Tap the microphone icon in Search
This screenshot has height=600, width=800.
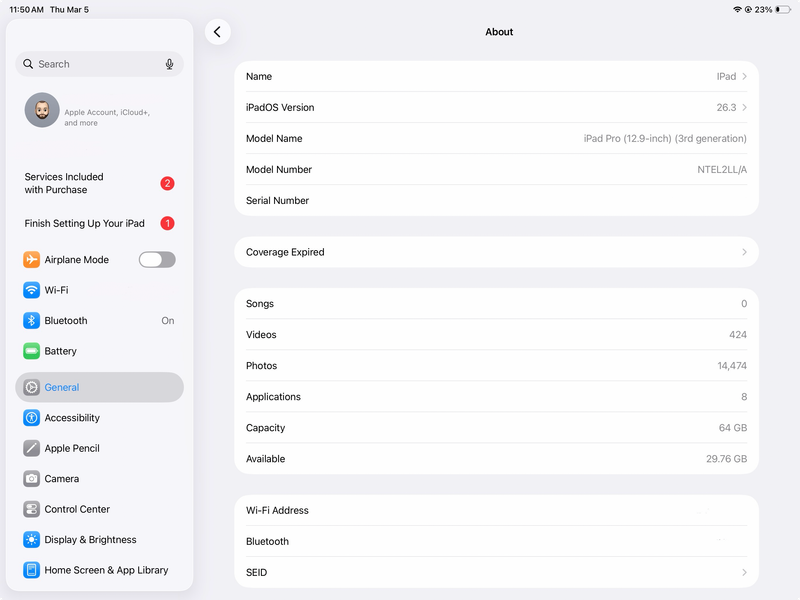(x=169, y=64)
